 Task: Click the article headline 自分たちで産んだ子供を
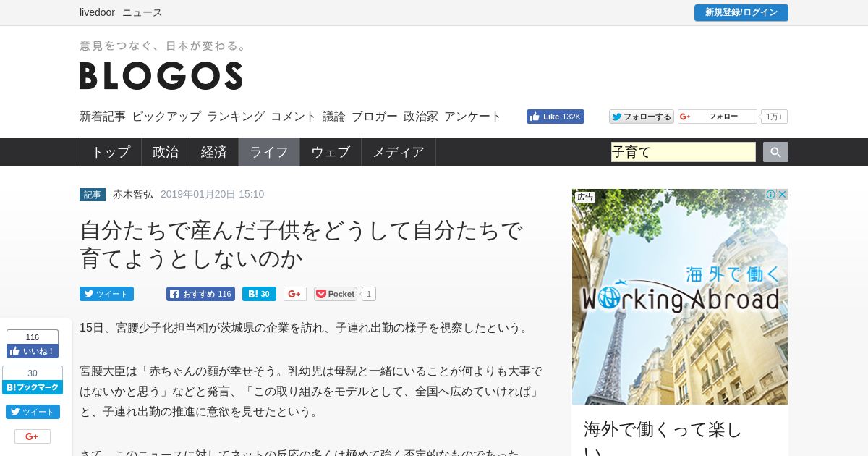click(302, 244)
